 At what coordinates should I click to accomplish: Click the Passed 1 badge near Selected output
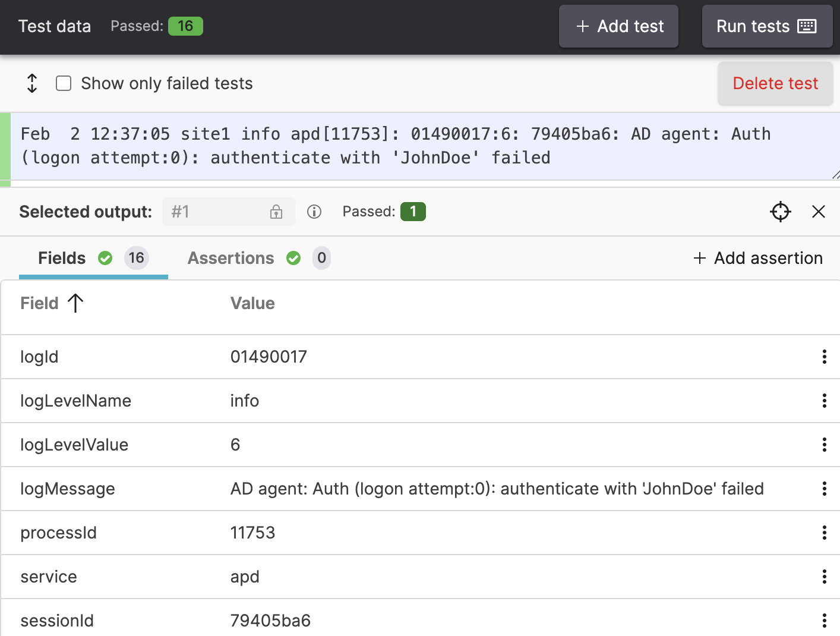coord(413,212)
